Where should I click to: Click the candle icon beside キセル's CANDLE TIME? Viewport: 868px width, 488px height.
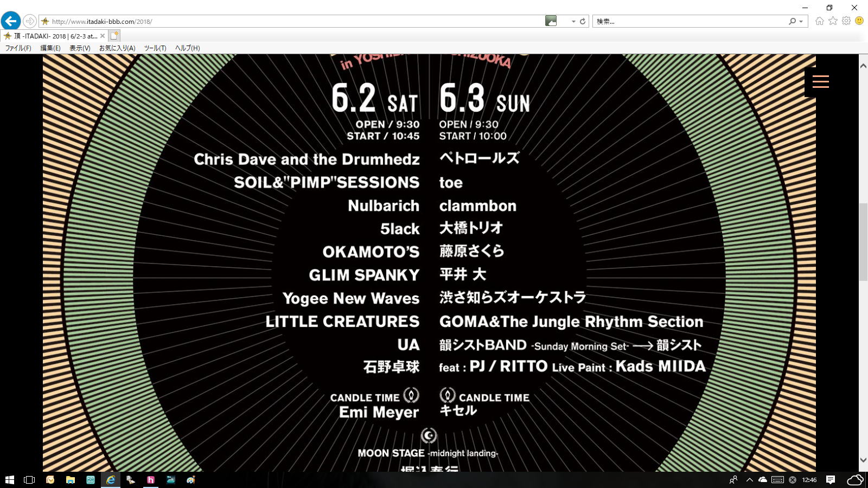coord(448,395)
